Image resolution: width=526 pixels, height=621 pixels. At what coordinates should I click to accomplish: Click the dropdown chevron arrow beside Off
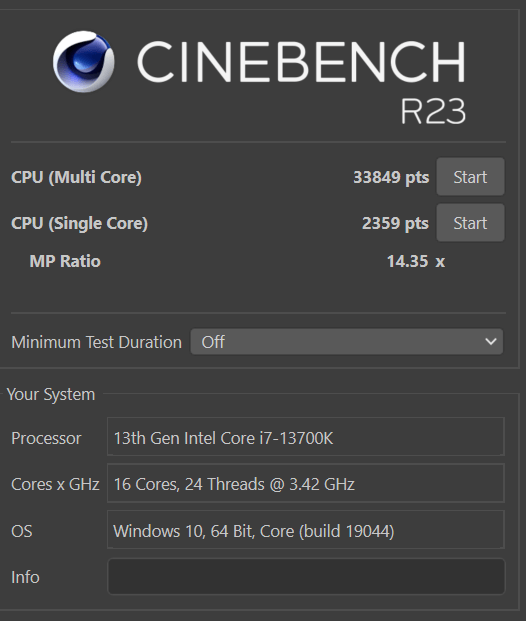point(491,341)
